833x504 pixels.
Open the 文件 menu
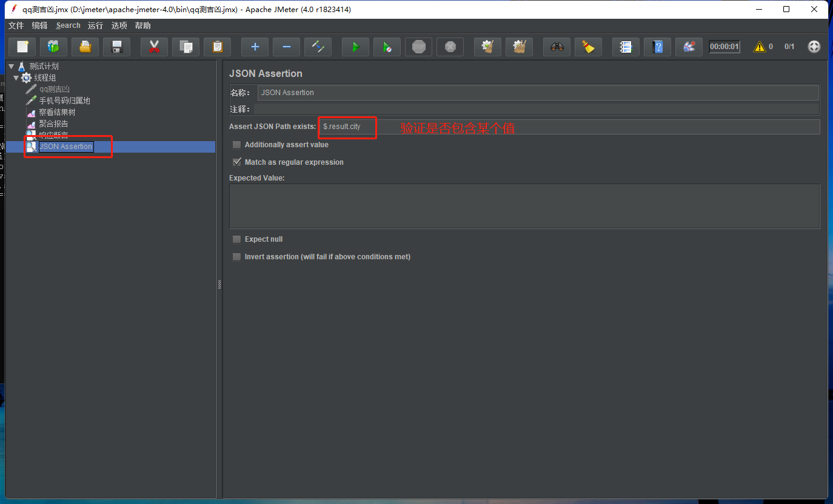coord(16,25)
